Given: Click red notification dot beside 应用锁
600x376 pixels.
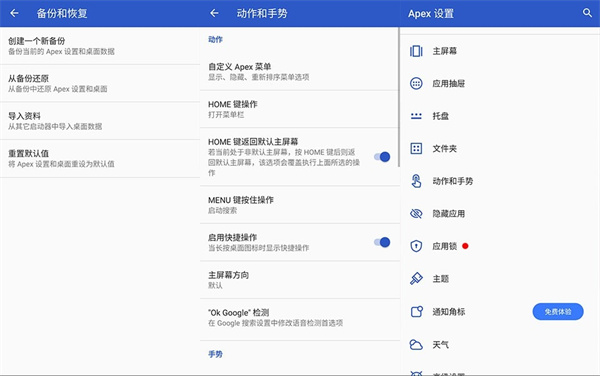Looking at the screenshot, I should click(x=465, y=246).
